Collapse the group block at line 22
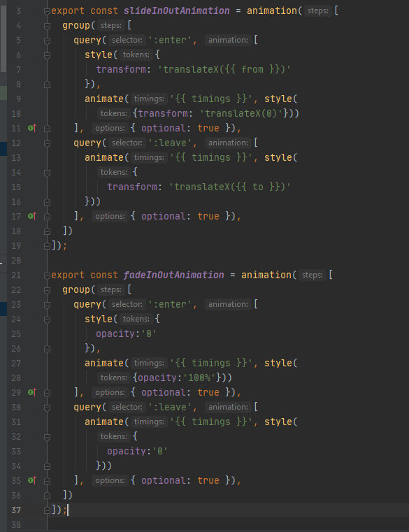 [47, 290]
